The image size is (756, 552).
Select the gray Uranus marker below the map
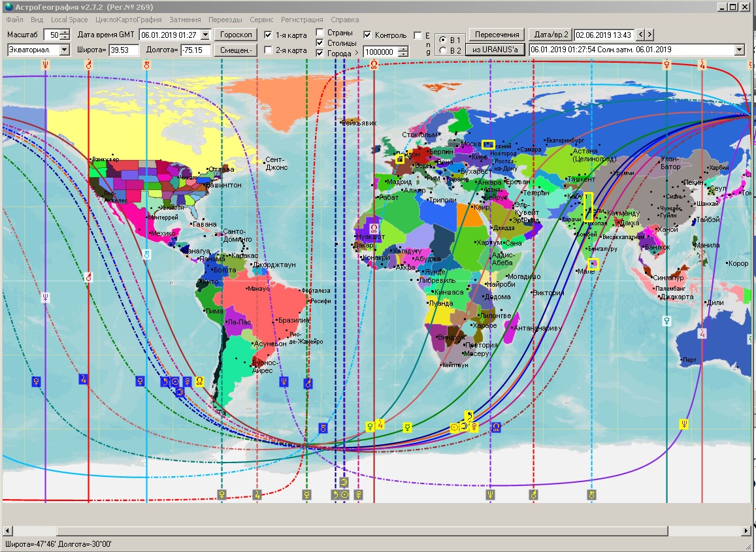[x=591, y=495]
